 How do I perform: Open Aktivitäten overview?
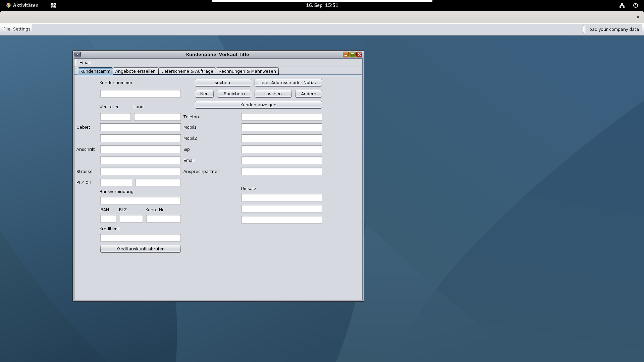22,5
